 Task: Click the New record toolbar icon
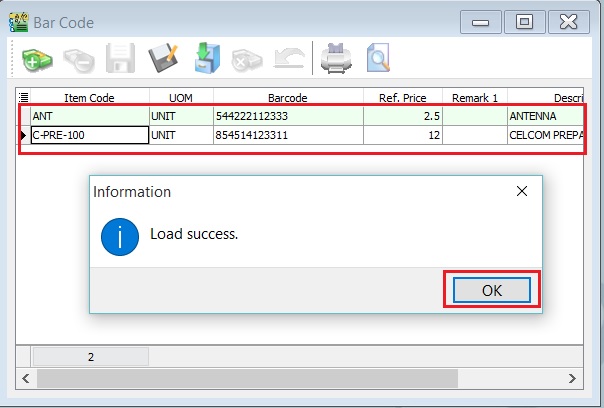click(x=36, y=61)
